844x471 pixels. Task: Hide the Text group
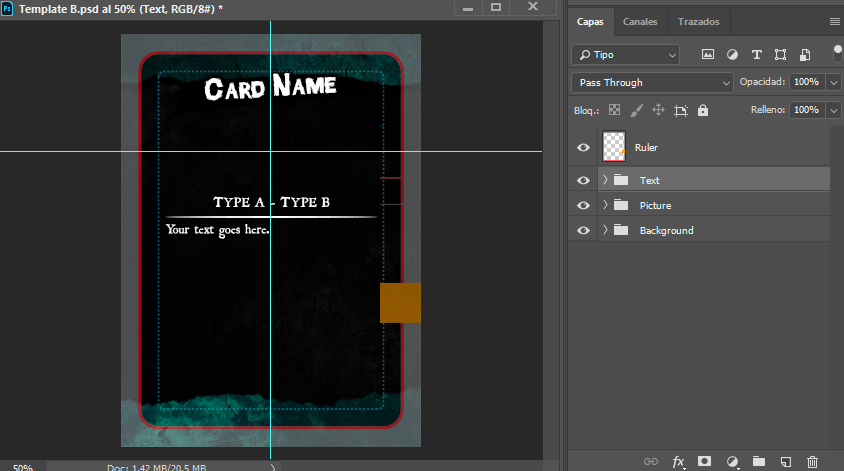[583, 180]
